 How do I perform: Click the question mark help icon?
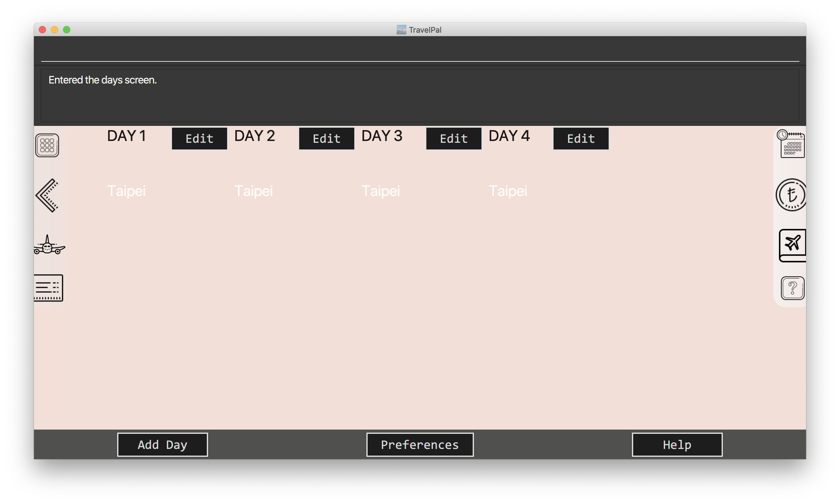pyautogui.click(x=792, y=288)
